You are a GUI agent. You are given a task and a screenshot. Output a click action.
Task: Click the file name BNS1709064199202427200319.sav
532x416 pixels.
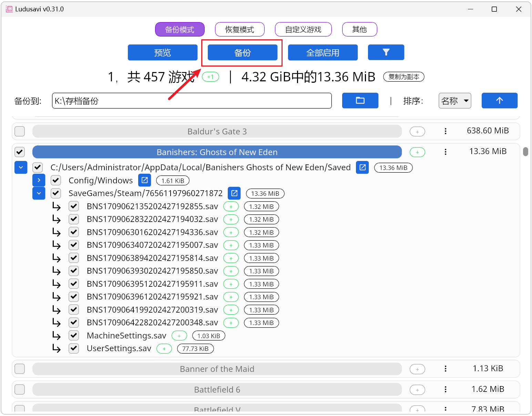(152, 310)
